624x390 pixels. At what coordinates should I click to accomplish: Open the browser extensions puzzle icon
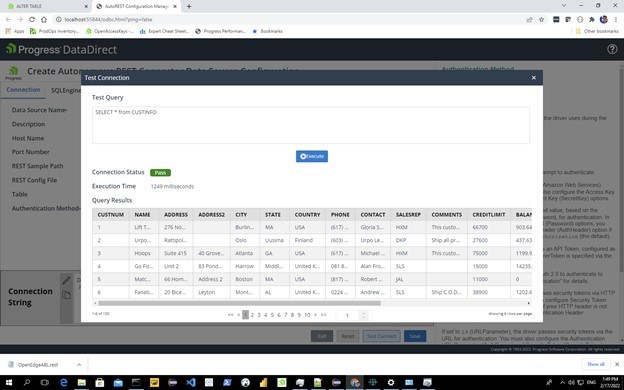[x=592, y=19]
